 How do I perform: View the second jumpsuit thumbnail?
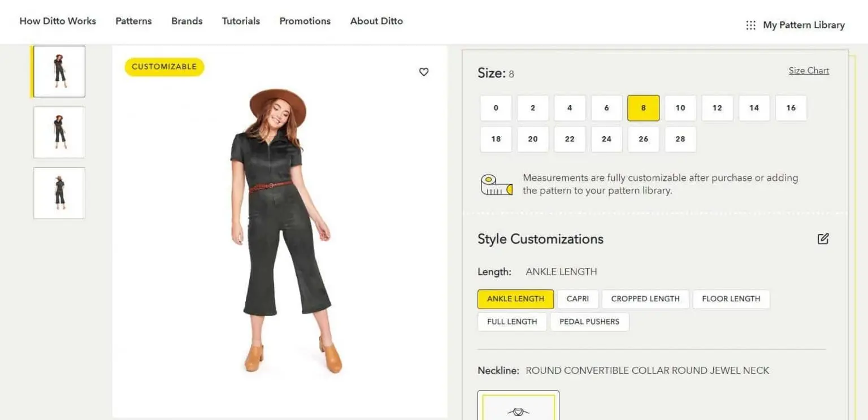59,132
